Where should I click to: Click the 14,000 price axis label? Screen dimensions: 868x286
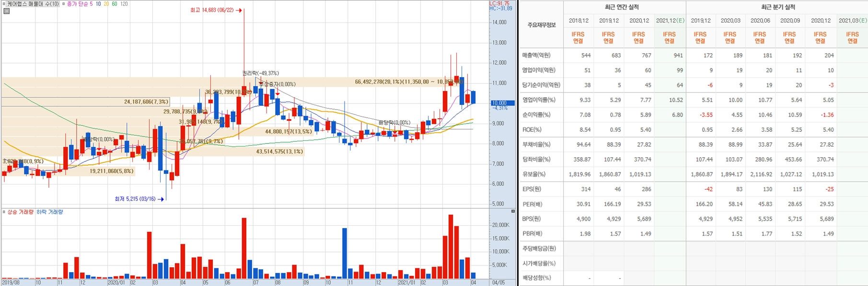[499, 23]
